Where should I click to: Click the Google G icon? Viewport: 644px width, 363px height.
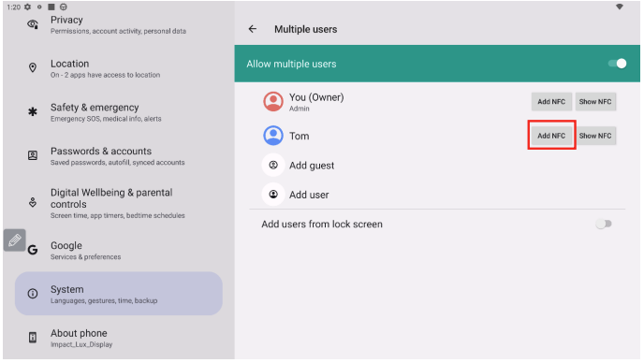click(x=33, y=250)
